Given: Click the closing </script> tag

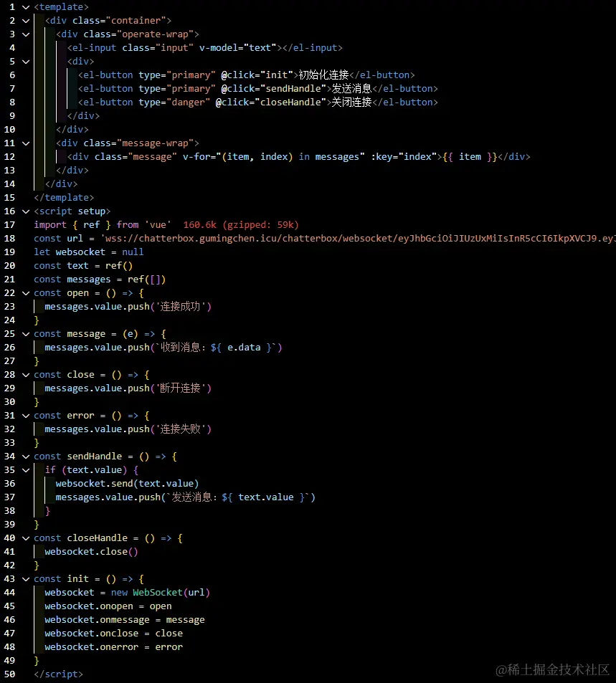Looking at the screenshot, I should [58, 674].
